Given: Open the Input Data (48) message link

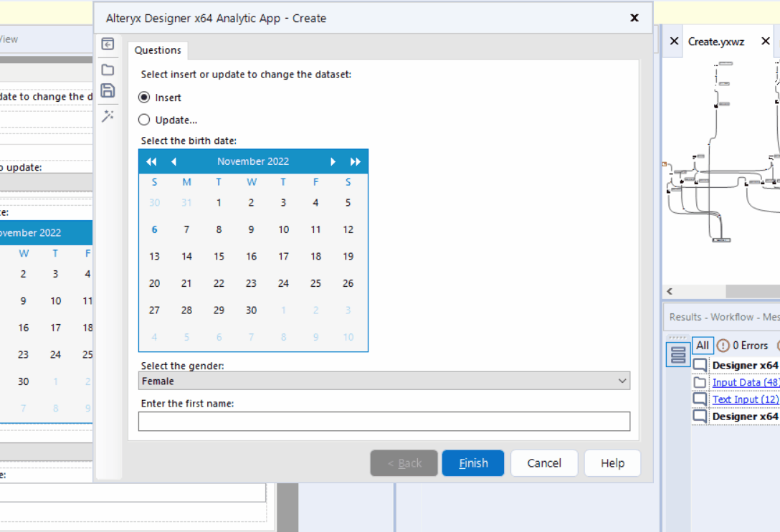Looking at the screenshot, I should (746, 382).
